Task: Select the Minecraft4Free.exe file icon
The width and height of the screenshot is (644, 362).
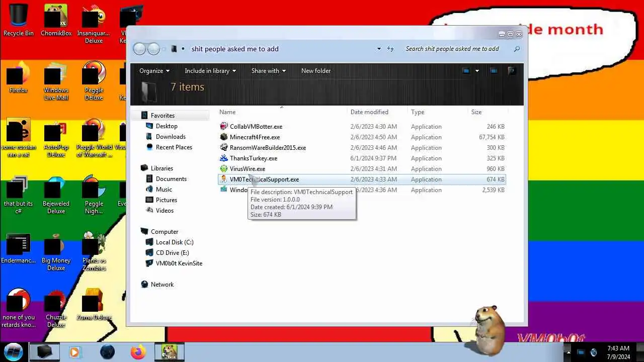Action: [224, 137]
